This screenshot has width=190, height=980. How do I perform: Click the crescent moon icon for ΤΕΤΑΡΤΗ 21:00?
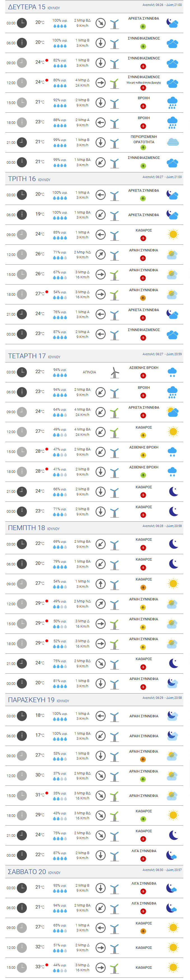pos(173,491)
